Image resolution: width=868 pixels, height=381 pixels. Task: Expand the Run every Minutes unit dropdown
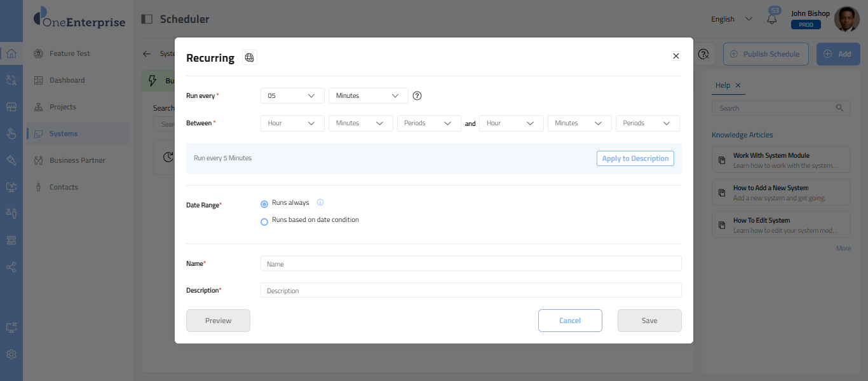click(368, 96)
